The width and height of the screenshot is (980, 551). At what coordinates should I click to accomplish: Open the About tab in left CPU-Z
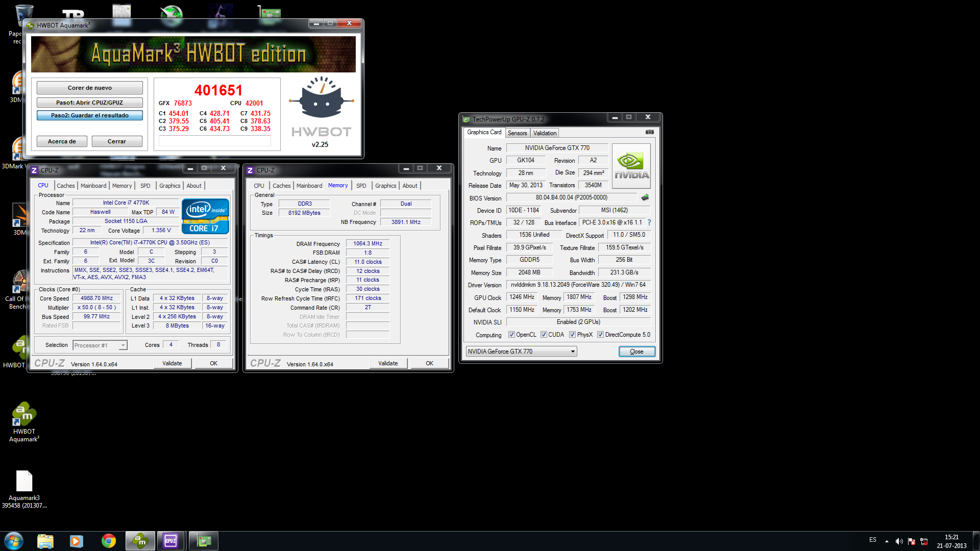pyautogui.click(x=194, y=186)
